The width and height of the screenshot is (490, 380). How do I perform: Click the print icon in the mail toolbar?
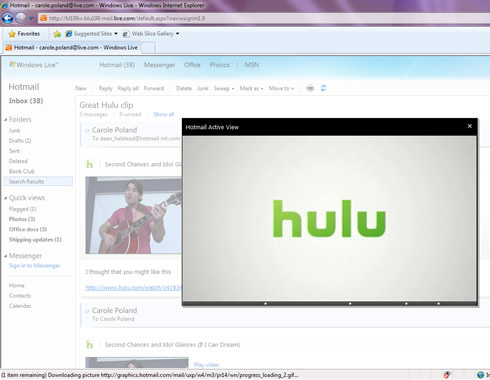[310, 88]
